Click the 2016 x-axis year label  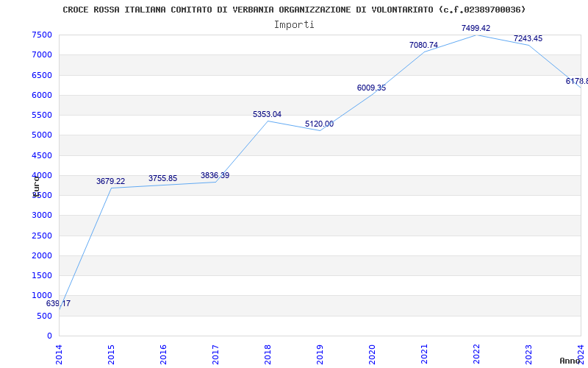coord(162,355)
